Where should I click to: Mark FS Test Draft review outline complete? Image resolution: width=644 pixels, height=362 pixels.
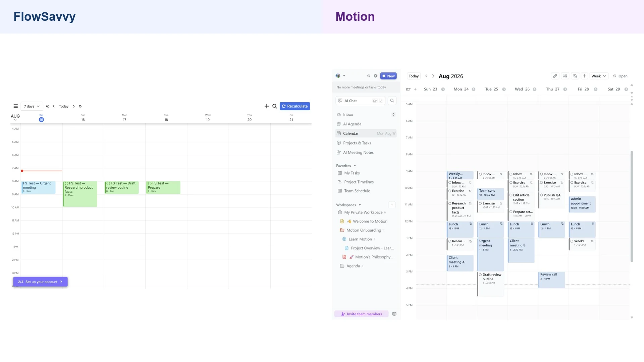pyautogui.click(x=108, y=183)
